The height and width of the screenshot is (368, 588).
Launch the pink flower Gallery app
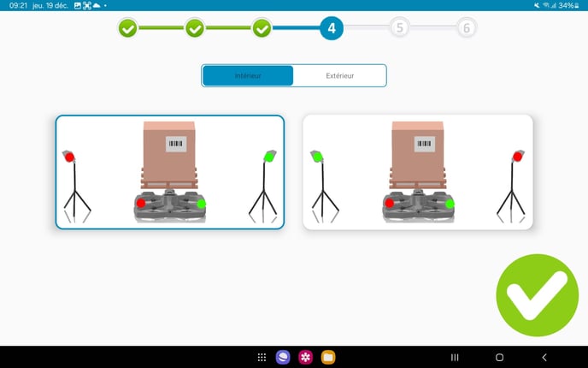coord(305,357)
